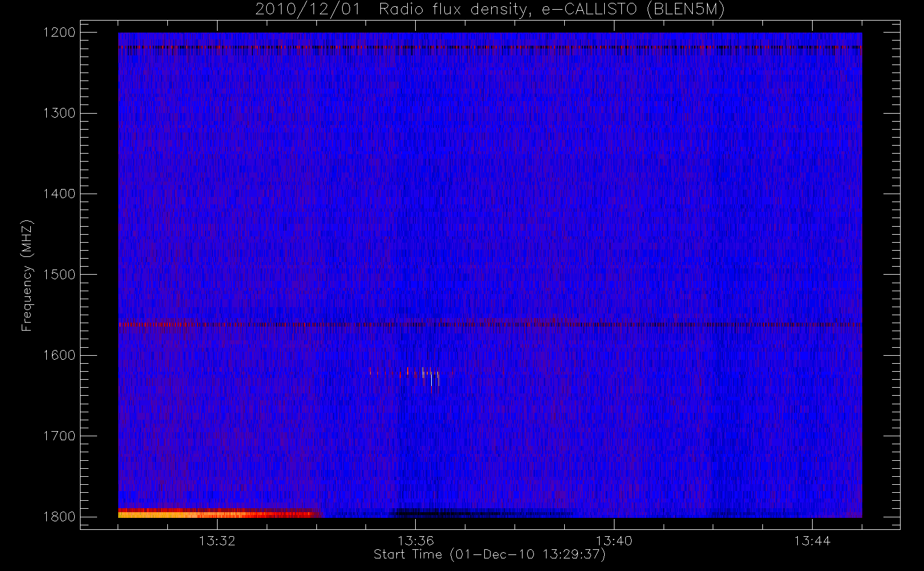Select the 1600 frequency tick label
Viewport: 924px width, 571px height.
pyautogui.click(x=59, y=355)
